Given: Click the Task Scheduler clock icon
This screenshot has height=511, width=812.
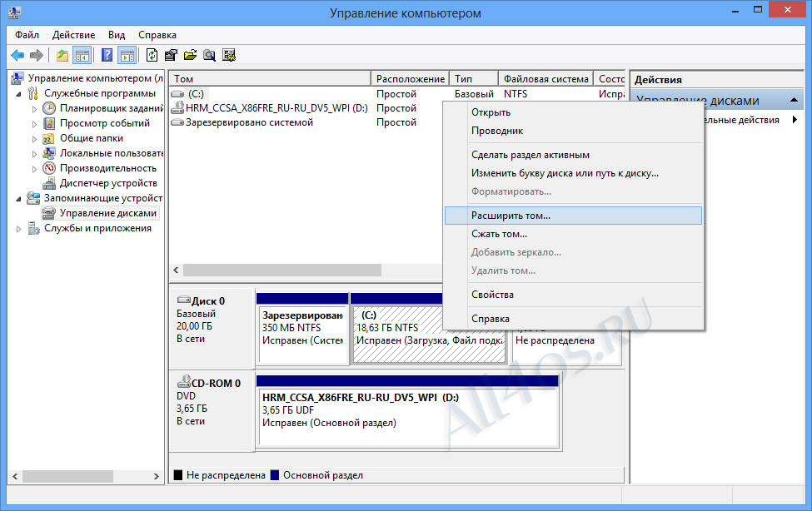Looking at the screenshot, I should tap(49, 108).
